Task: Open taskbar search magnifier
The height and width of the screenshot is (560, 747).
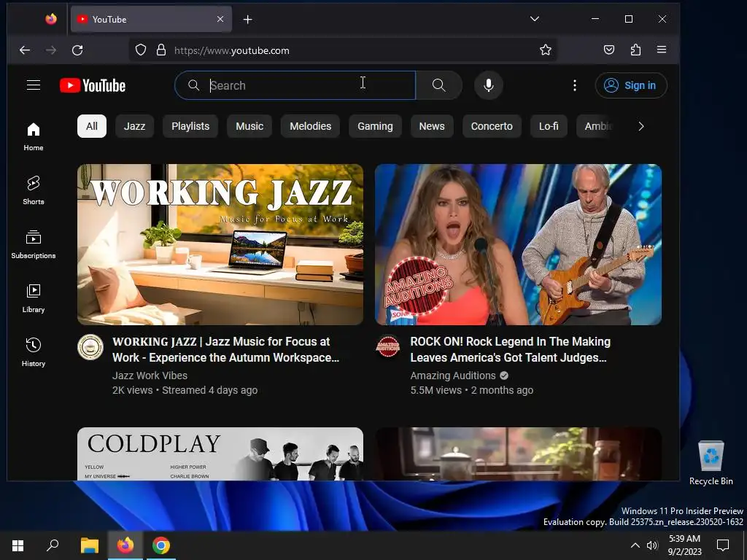Action: 53,545
